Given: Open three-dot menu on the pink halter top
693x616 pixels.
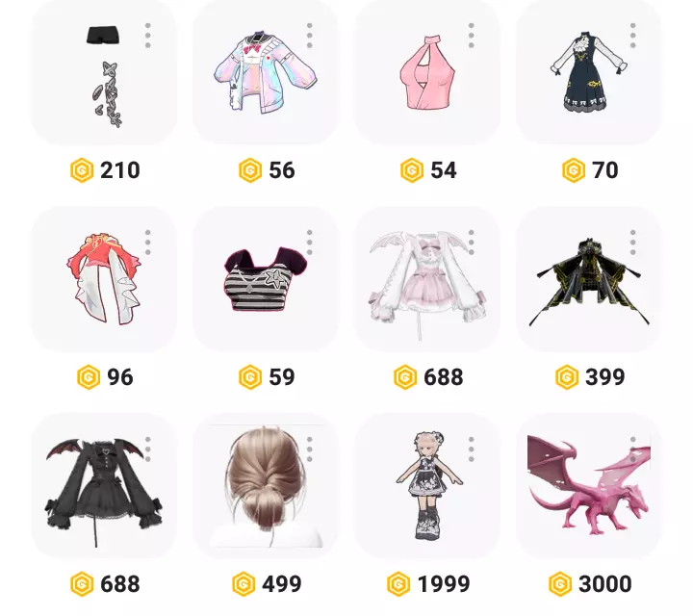Looking at the screenshot, I should (471, 36).
